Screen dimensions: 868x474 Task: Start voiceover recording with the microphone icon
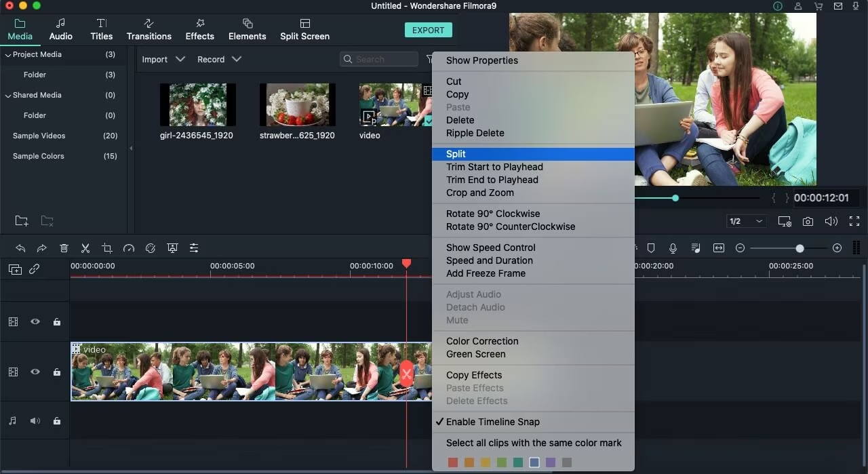(x=673, y=248)
